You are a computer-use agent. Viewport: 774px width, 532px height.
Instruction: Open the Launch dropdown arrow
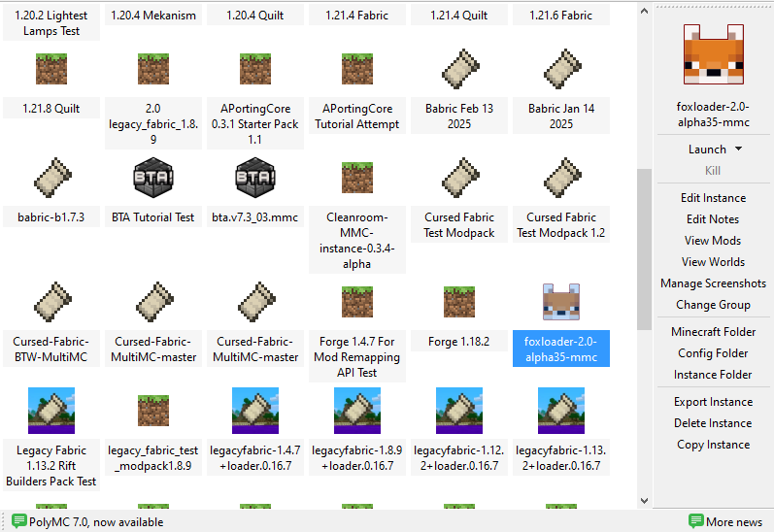tap(739, 150)
